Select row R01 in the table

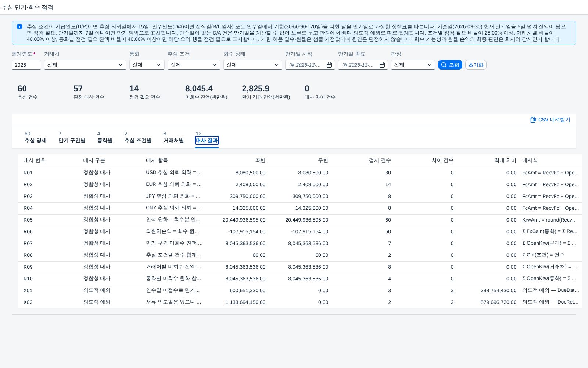300,173
